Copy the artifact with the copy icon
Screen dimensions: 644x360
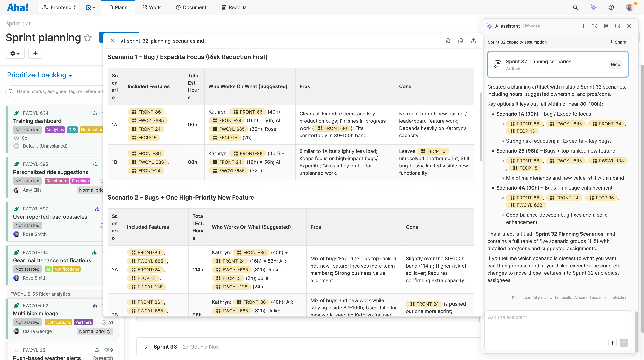click(x=460, y=41)
